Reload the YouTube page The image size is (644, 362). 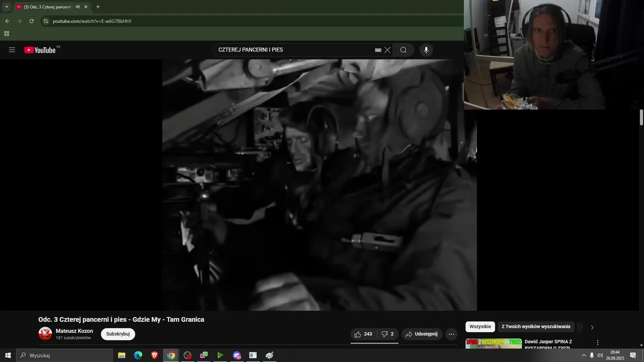pos(31,21)
